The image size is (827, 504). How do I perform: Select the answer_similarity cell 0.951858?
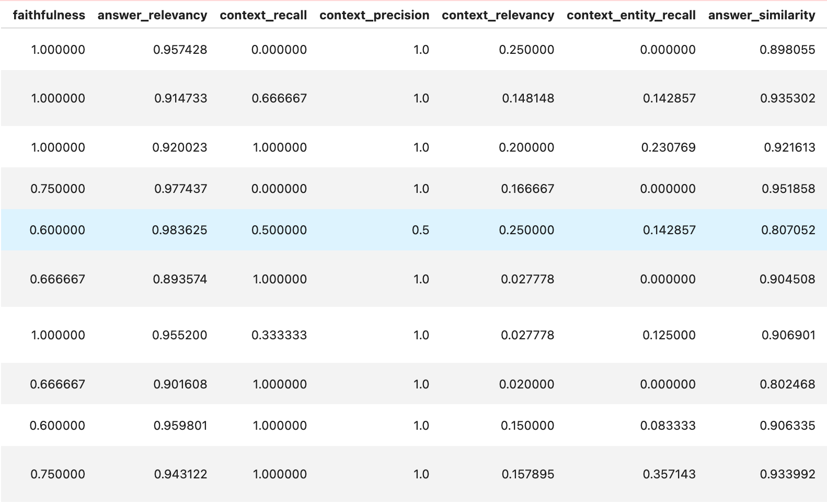(788, 189)
